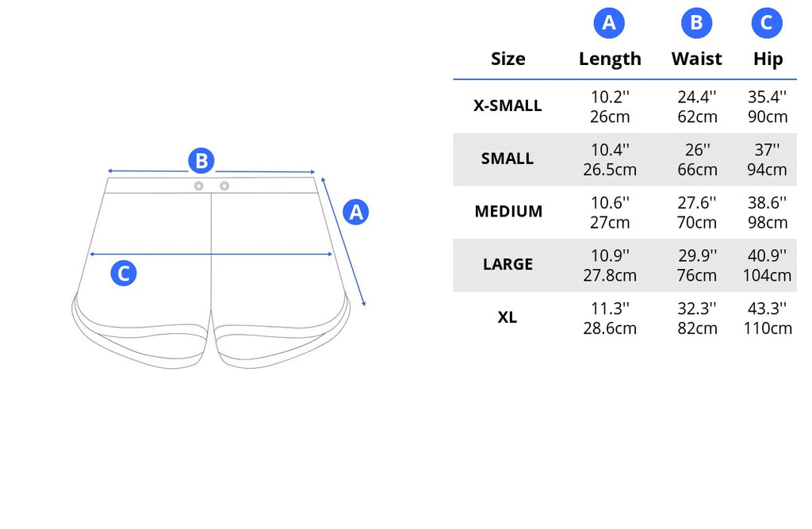Click the blue A circle above Length
Screen dimensions: 812x529
(x=609, y=24)
